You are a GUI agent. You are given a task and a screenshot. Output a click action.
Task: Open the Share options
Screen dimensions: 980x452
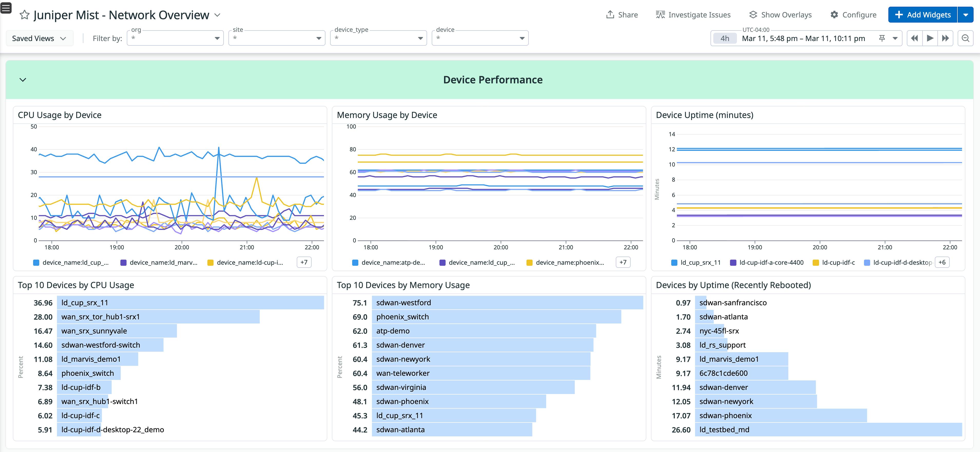[622, 14]
